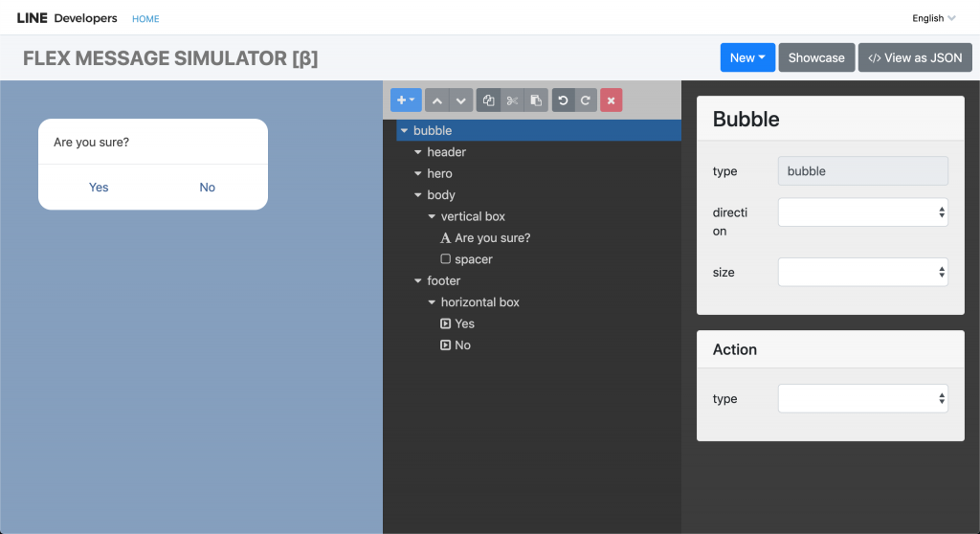Select the hero tree item

(x=439, y=173)
